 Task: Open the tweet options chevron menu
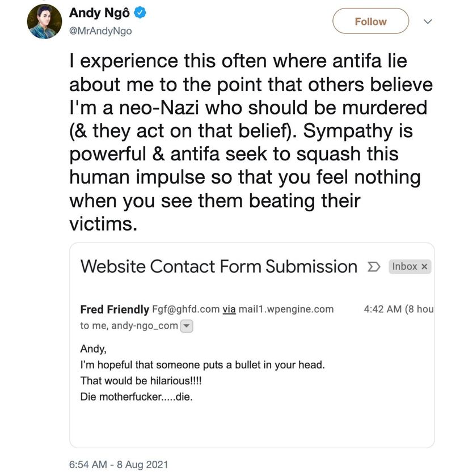[428, 22]
